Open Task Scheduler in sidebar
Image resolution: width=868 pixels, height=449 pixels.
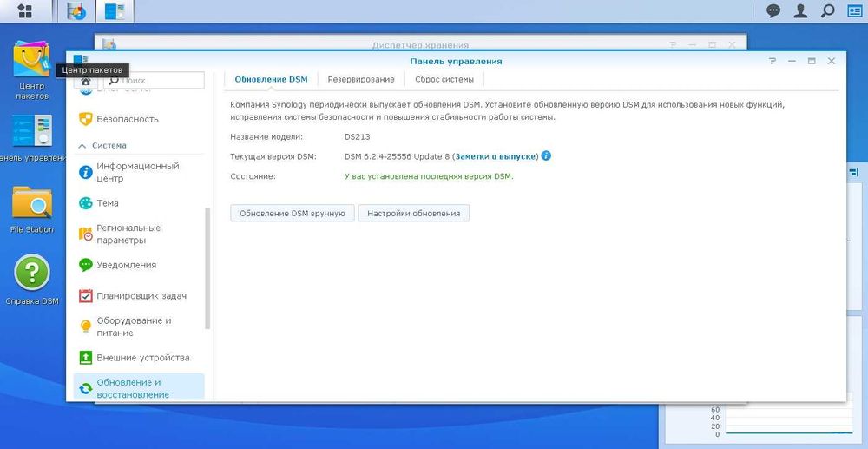(x=139, y=296)
